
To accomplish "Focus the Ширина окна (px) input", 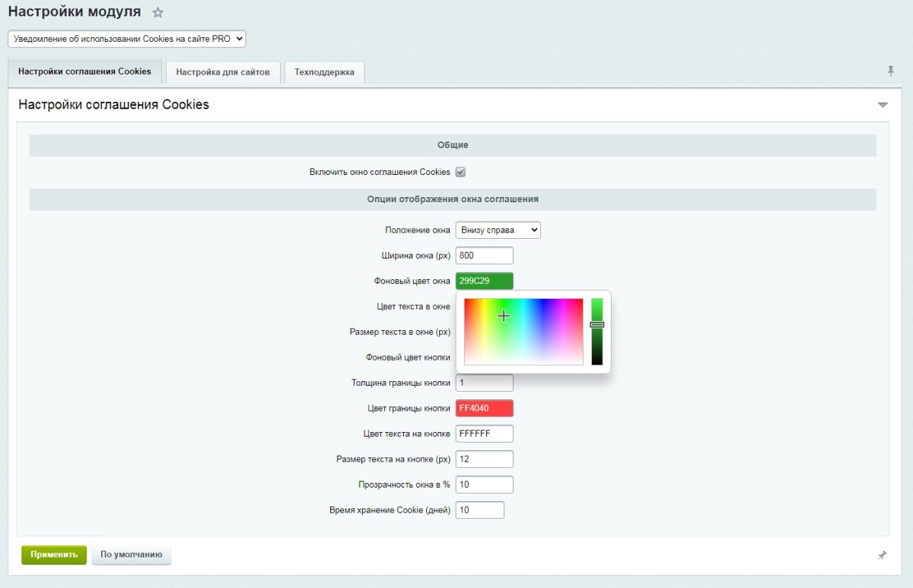I will point(484,256).
